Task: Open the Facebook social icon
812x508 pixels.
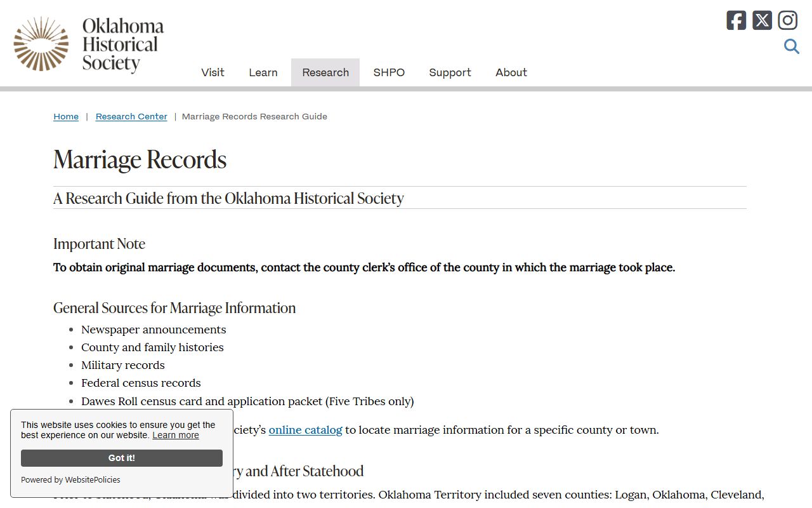Action: [737, 20]
